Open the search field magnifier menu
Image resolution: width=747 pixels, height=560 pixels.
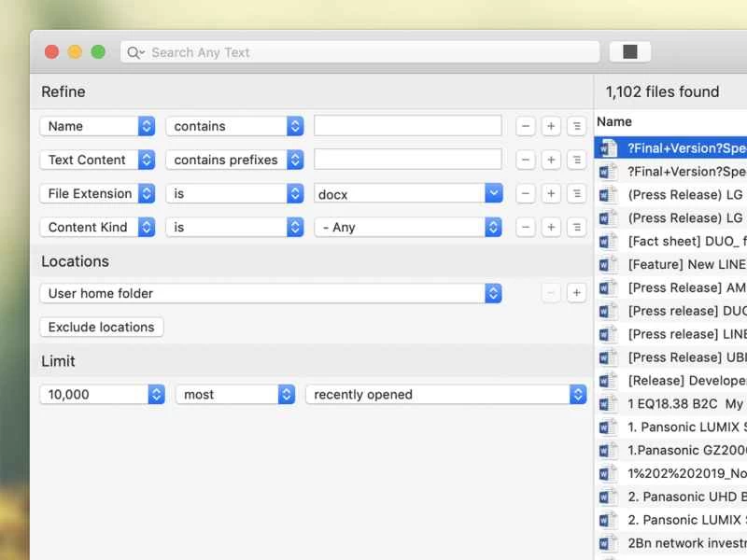click(135, 52)
